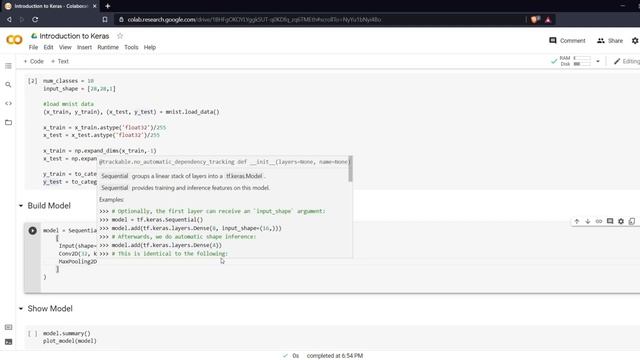Image resolution: width=640 pixels, height=360 pixels.
Task: Click the 'num_classes = 10' code line
Action: point(69,81)
